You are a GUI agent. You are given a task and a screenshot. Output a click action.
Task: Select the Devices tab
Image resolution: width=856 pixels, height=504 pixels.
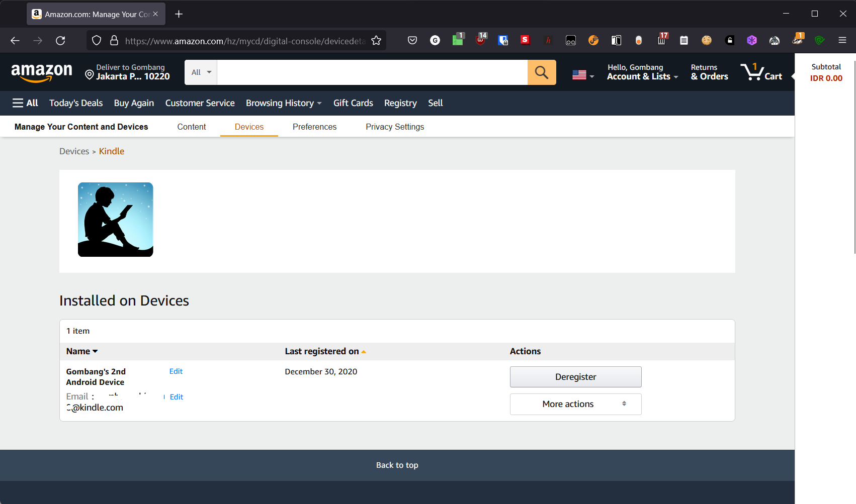[x=249, y=127]
